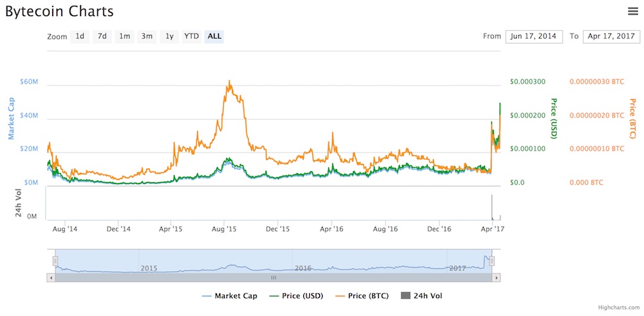Viewport: 644px width, 316px height.
Task: Click the Bytecoin Charts heading
Action: tap(59, 12)
